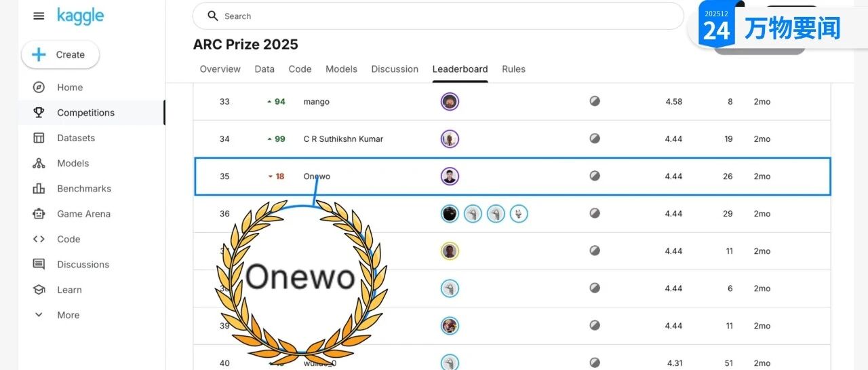Open Discussions in the sidebar

(83, 265)
